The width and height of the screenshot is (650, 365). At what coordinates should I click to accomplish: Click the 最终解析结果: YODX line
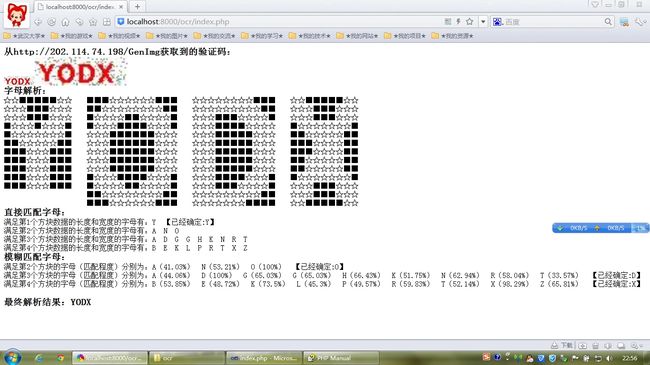47,302
